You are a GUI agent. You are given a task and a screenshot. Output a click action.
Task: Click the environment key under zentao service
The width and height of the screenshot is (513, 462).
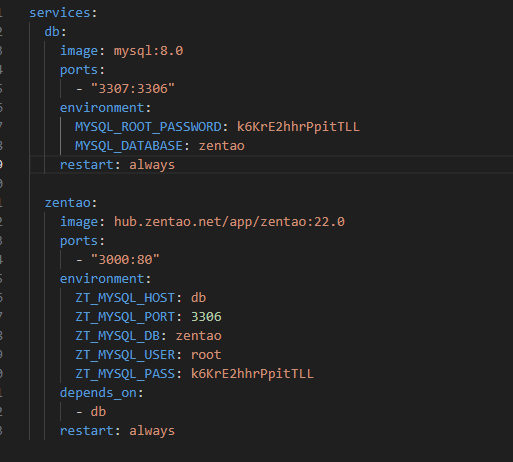[102, 279]
